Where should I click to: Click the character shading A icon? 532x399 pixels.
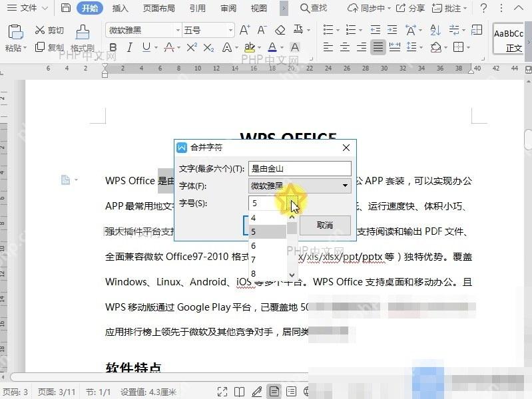295,47
